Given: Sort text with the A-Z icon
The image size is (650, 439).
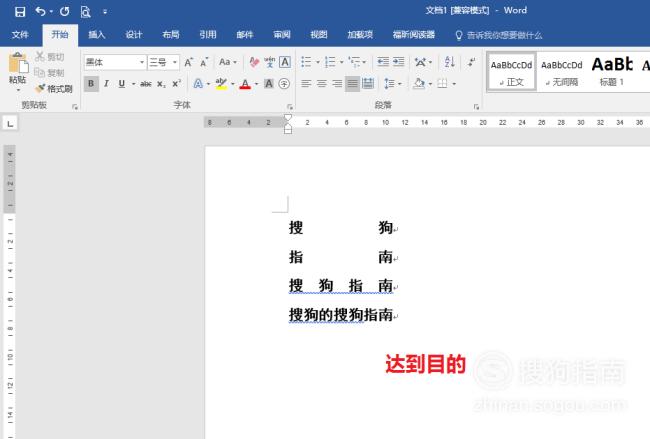Looking at the screenshot, I should point(449,62).
